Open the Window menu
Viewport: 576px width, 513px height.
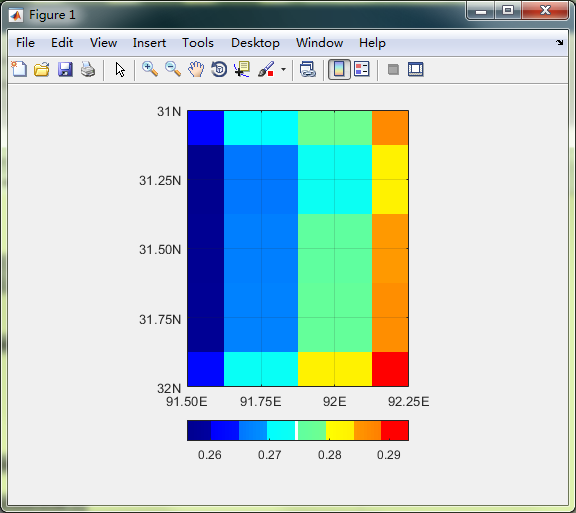click(320, 43)
